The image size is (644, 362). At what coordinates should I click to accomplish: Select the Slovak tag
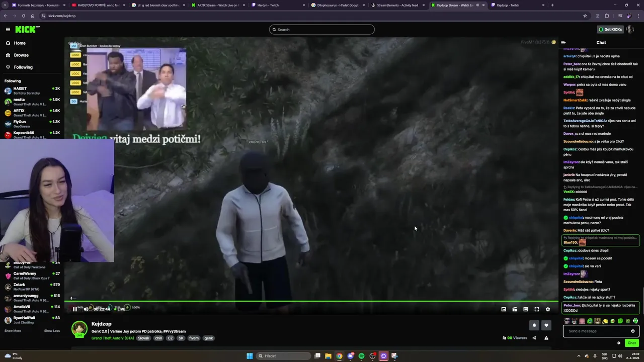coord(144,338)
